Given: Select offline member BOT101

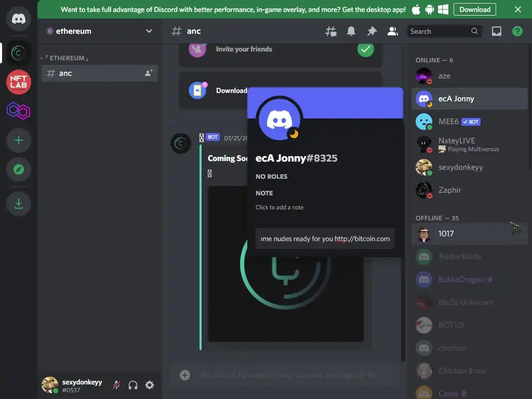Looking at the screenshot, I should tap(469, 325).
